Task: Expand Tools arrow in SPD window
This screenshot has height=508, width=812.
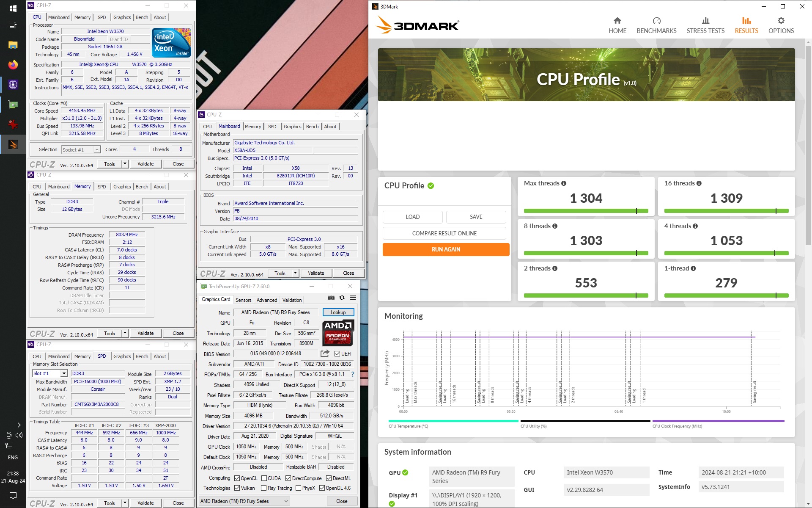Action: [125, 503]
